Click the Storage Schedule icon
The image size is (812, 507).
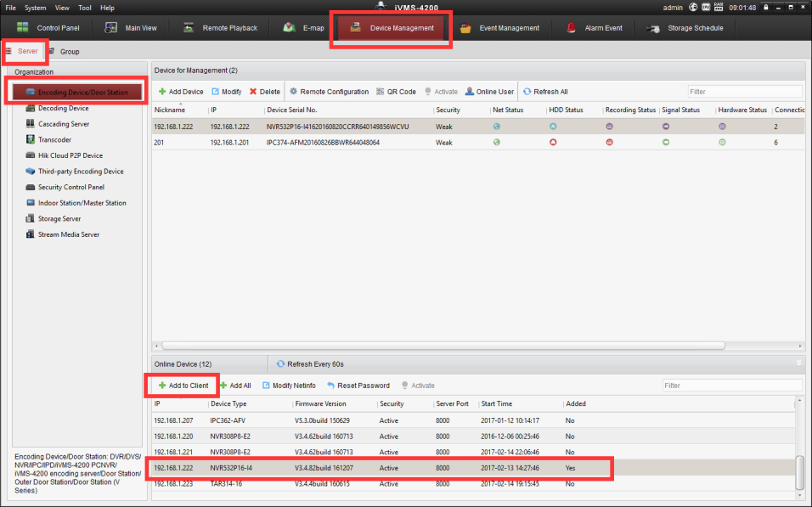[653, 28]
